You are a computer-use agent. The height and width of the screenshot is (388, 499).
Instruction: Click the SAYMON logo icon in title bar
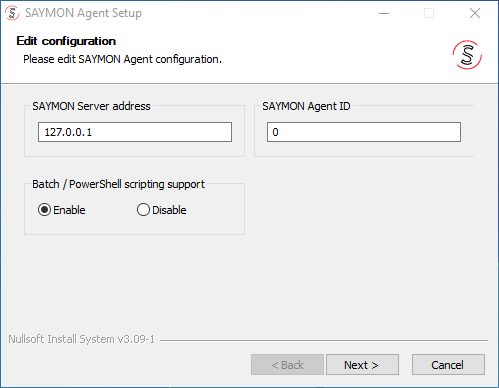click(12, 13)
